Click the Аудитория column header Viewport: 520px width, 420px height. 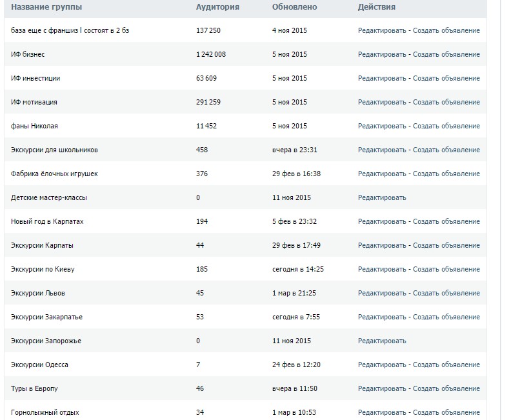(217, 7)
